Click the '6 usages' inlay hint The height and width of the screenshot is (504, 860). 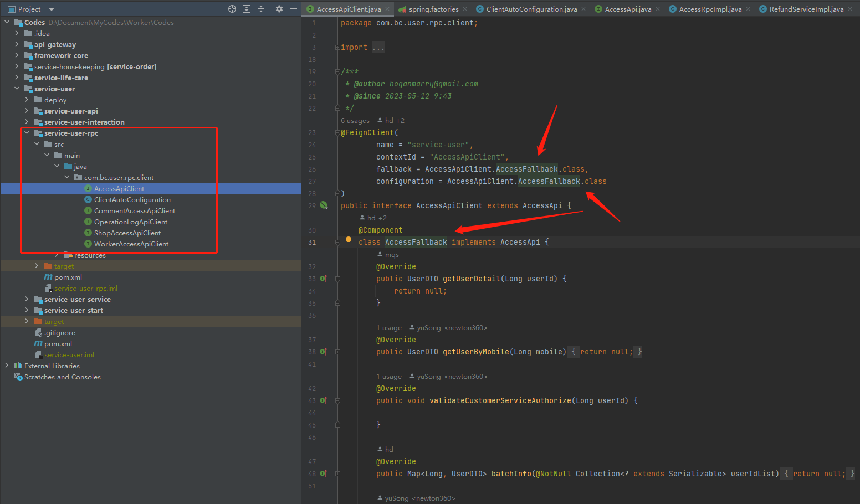[x=355, y=121]
